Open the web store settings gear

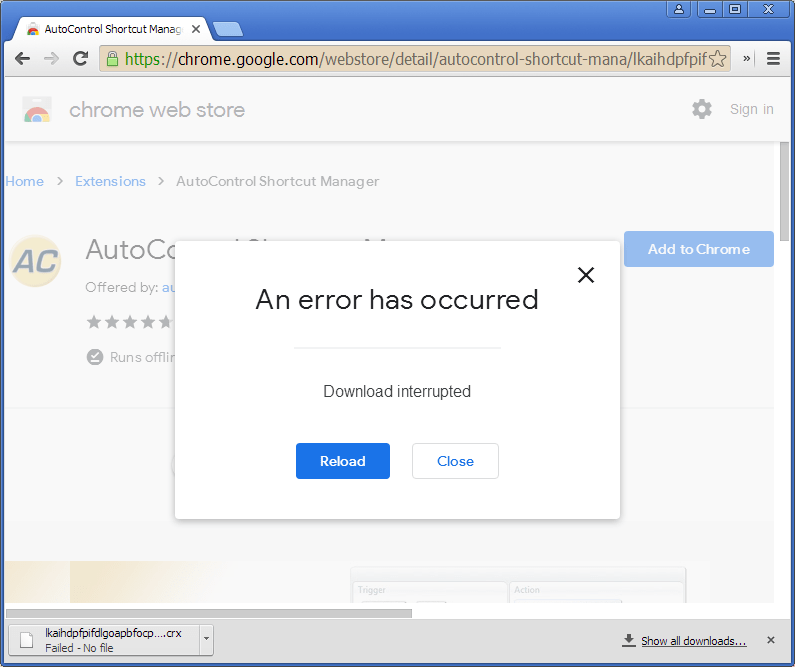[x=702, y=109]
